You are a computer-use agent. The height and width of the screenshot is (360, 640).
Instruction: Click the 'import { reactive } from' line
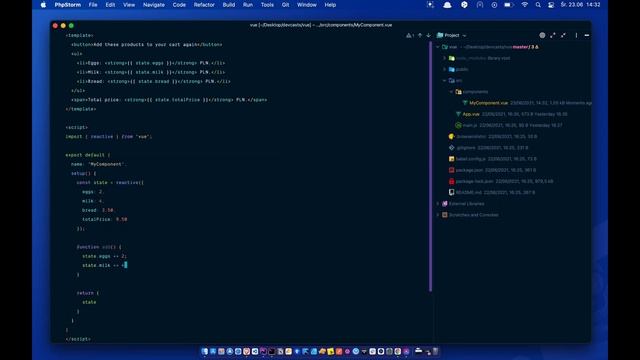[x=108, y=137]
